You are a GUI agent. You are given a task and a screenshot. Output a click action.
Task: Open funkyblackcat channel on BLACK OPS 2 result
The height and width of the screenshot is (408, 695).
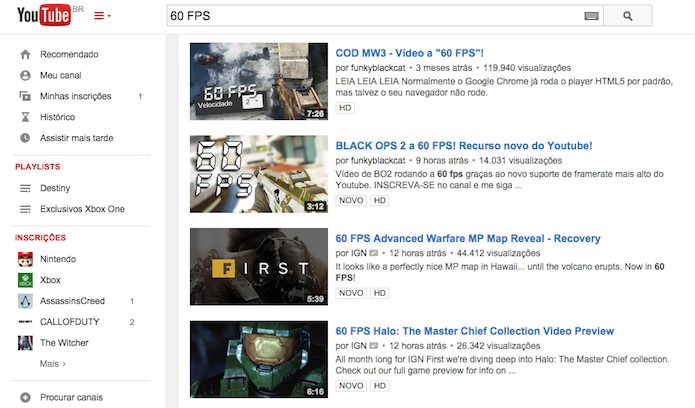point(378,161)
